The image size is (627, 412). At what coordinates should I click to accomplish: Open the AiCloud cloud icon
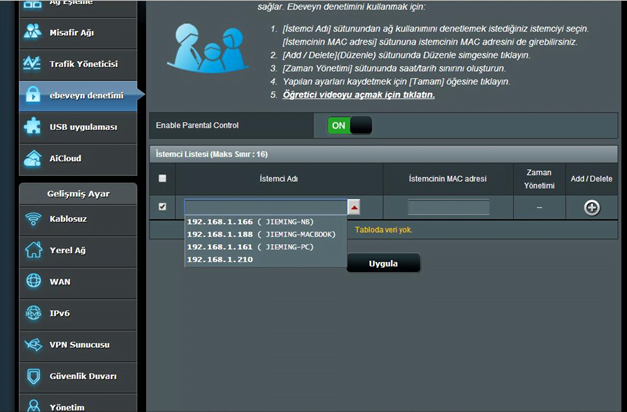point(33,159)
